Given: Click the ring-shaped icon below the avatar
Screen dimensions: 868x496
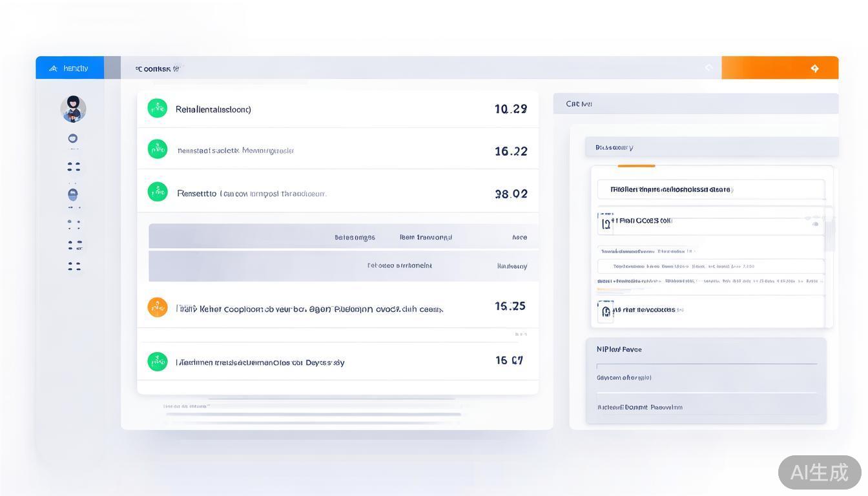Looking at the screenshot, I should tap(73, 138).
